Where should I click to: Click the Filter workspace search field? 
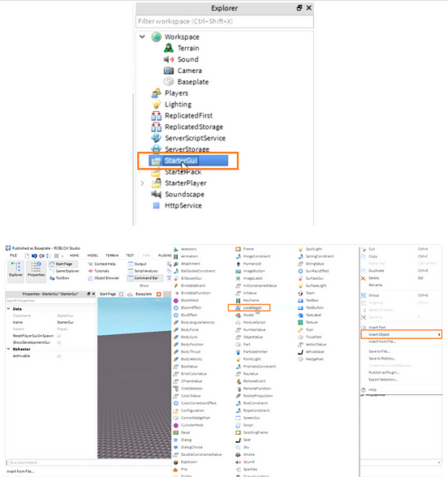(225, 21)
